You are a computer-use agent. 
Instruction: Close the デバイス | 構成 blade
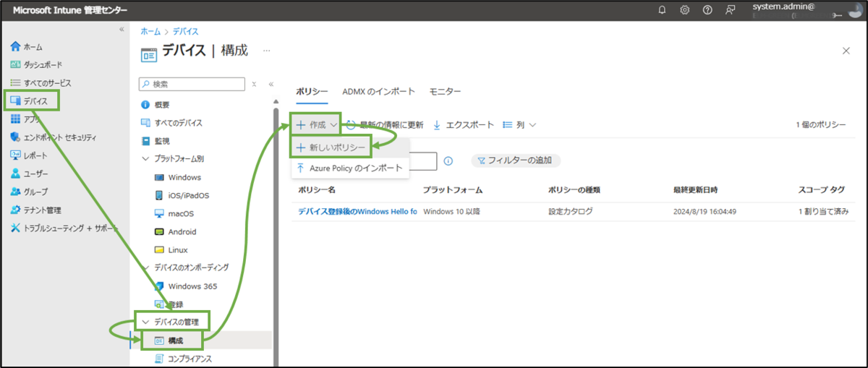846,51
